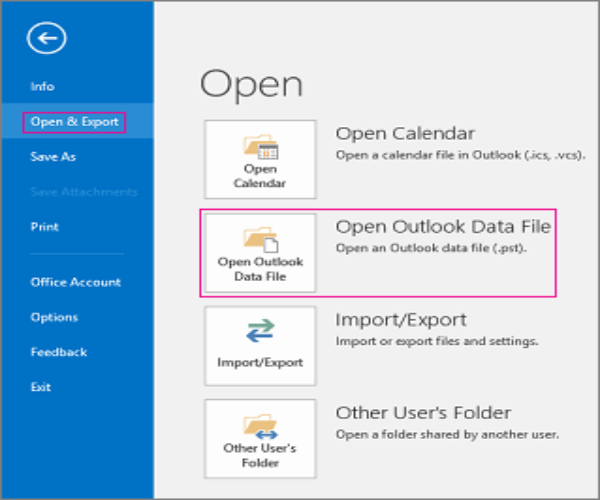The image size is (600, 500).
Task: Go to the Info section
Action: [x=42, y=87]
